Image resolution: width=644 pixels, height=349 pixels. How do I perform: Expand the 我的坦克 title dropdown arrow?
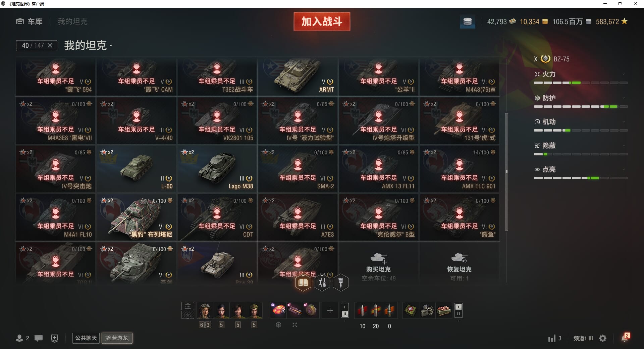tap(111, 46)
